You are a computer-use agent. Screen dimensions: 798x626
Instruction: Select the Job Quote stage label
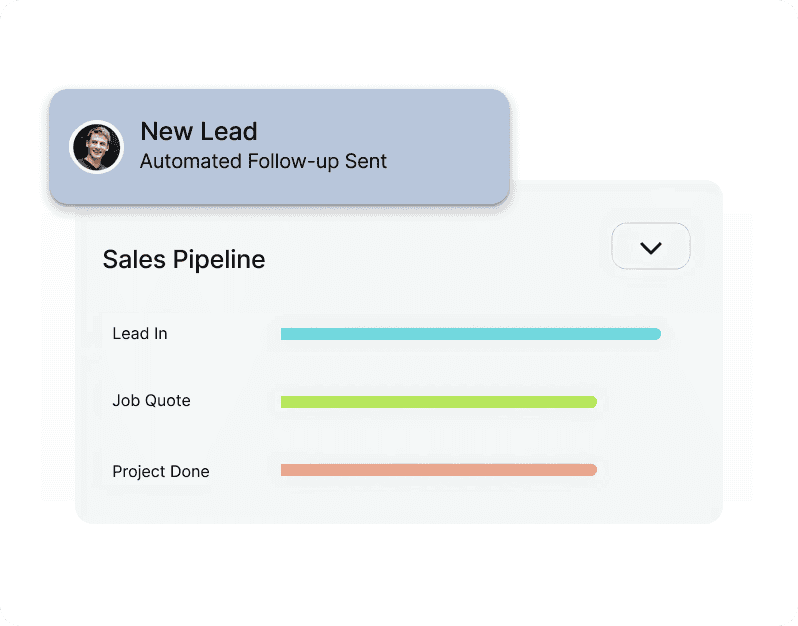[151, 401]
